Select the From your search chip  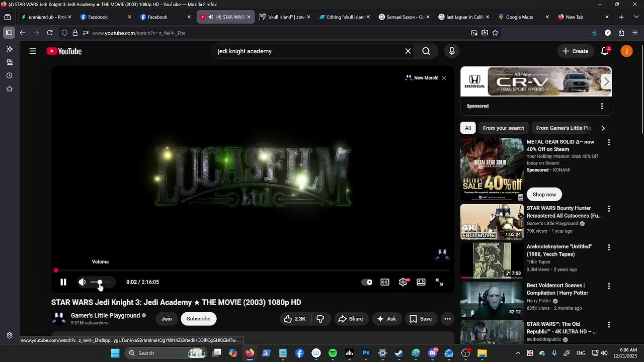tap(504, 128)
